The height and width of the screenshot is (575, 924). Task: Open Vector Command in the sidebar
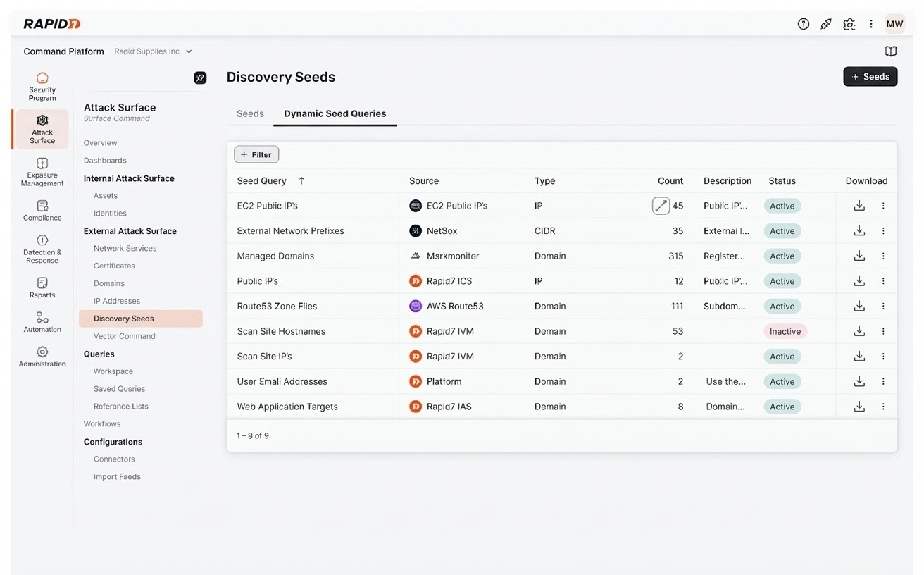coord(124,336)
